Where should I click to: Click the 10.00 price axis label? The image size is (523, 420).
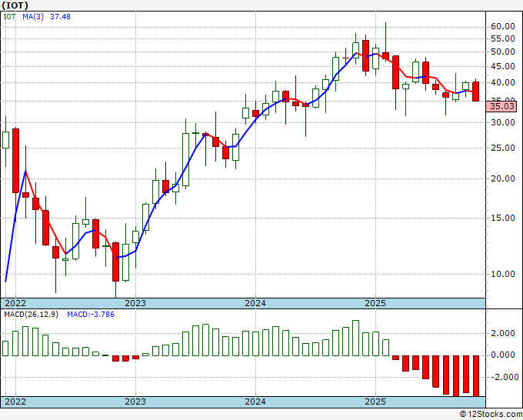coord(503,274)
